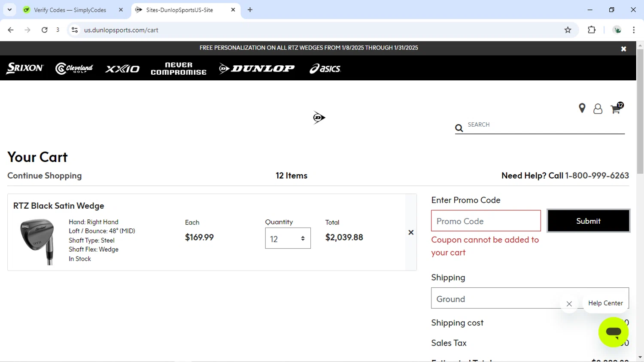Open the Quantity dropdown showing 12
The height and width of the screenshot is (362, 644).
pyautogui.click(x=288, y=238)
